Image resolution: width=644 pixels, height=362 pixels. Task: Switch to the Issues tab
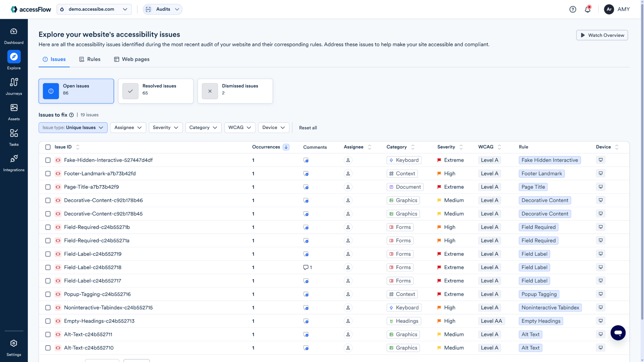point(54,59)
